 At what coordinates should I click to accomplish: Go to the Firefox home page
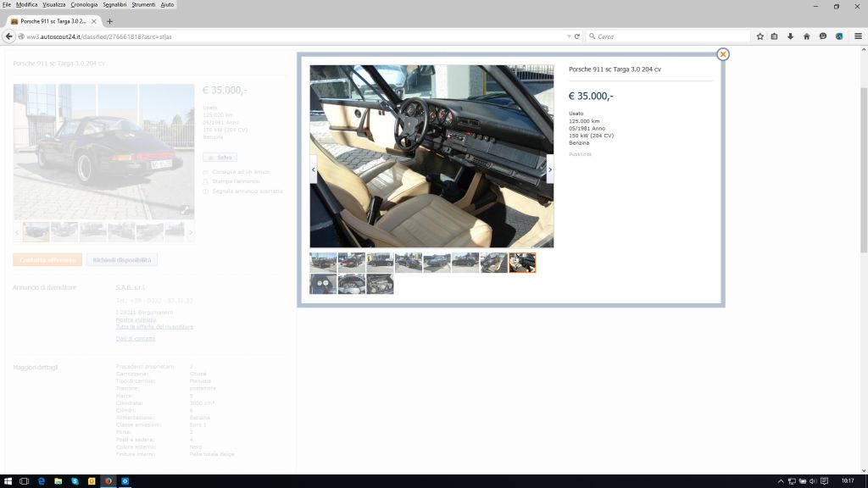(x=807, y=36)
